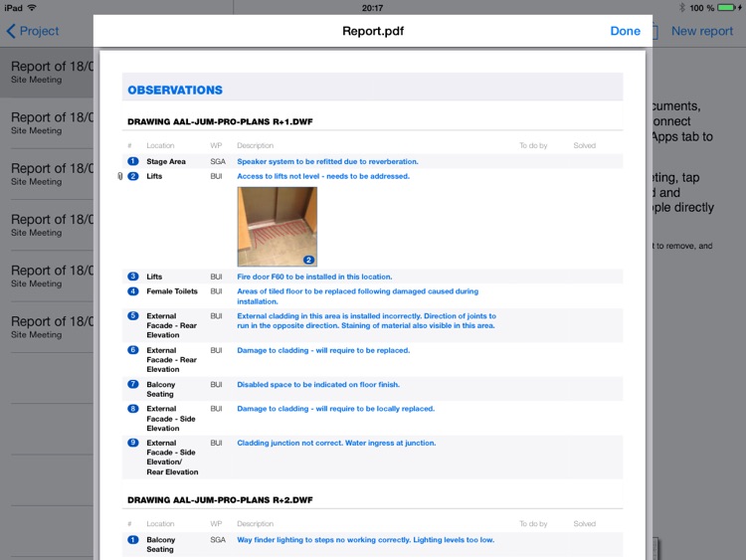Go back to Project

click(x=33, y=31)
